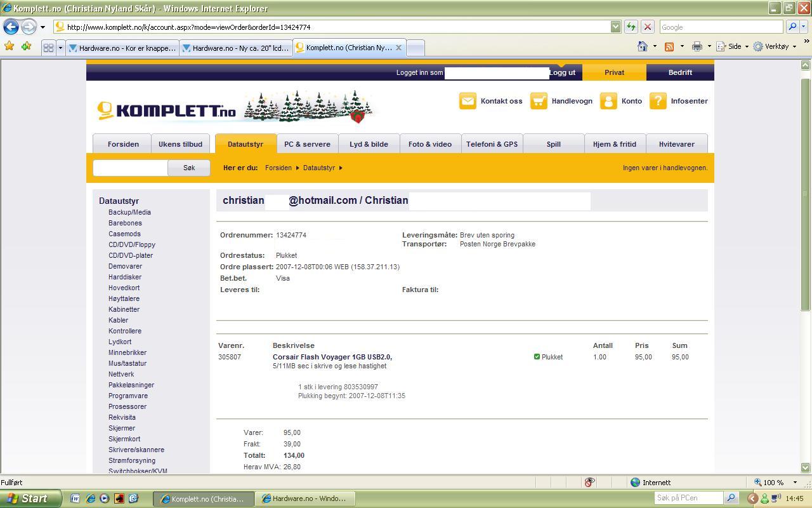
Task: Open Infosenter question mark icon
Action: 658,101
